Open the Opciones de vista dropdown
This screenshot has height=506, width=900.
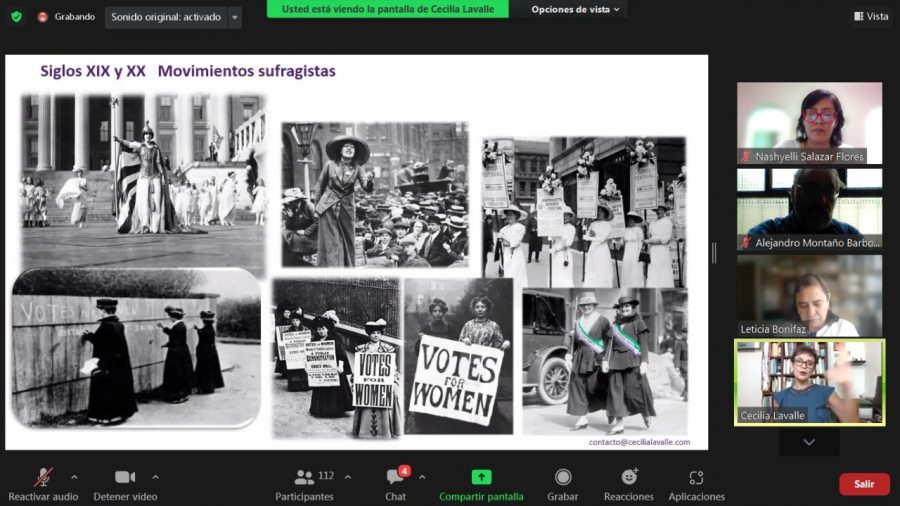(x=574, y=9)
